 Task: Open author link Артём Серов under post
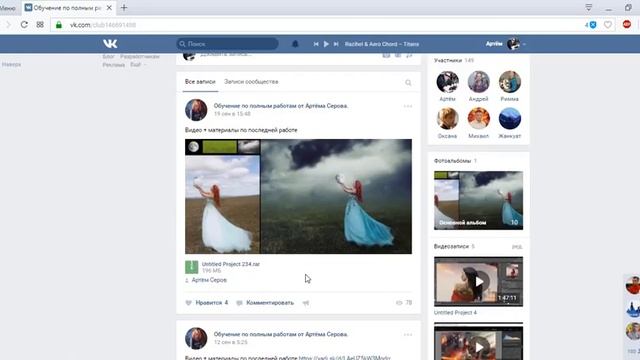click(209, 280)
